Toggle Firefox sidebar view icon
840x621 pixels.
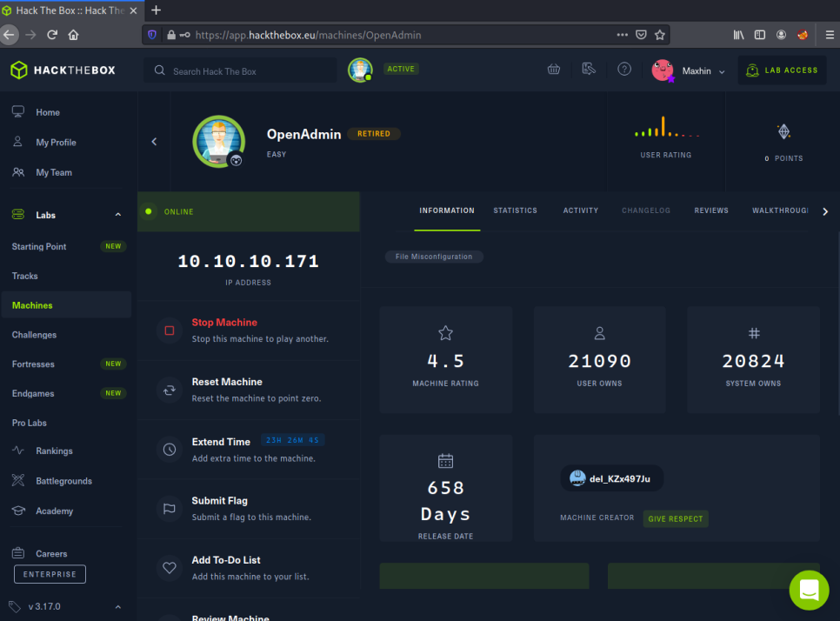point(760,35)
